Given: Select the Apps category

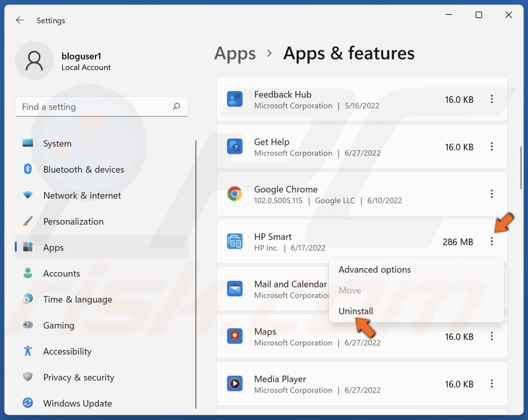Looking at the screenshot, I should [x=102, y=247].
